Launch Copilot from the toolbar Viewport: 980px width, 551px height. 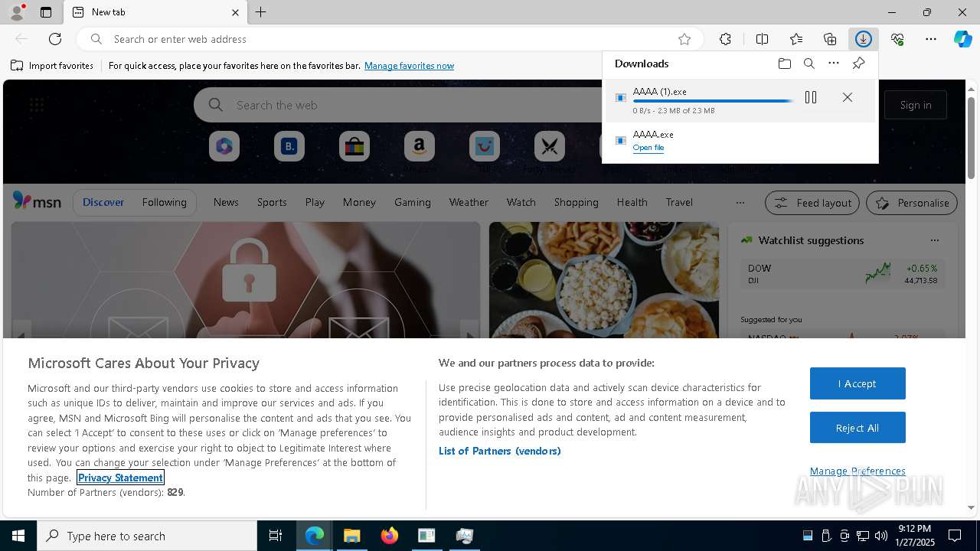[963, 39]
